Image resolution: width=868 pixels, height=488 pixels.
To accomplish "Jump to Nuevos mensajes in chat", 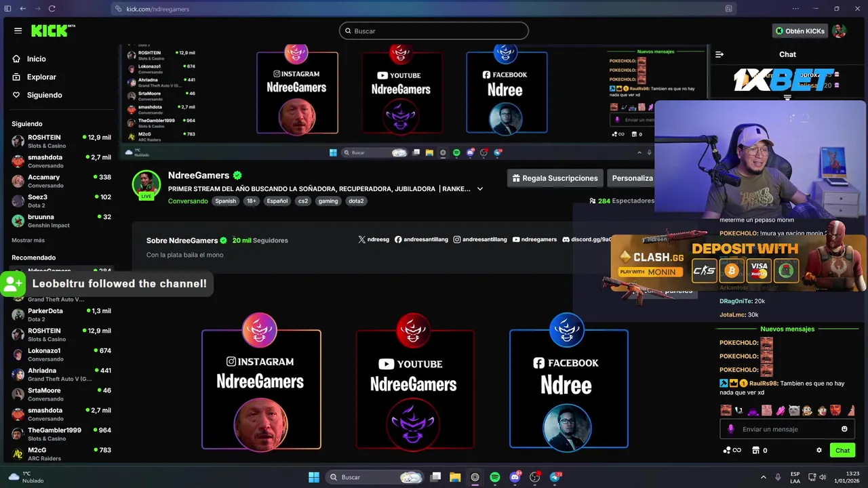I will coord(787,329).
